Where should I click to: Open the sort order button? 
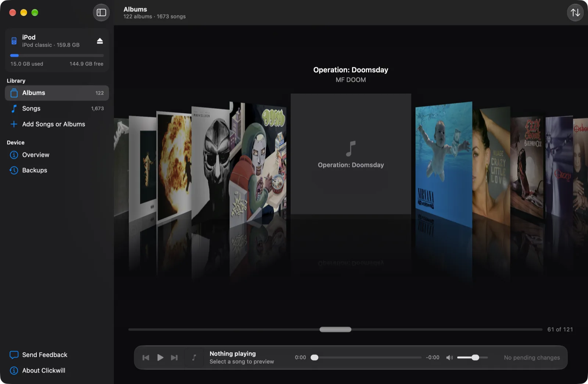(575, 13)
